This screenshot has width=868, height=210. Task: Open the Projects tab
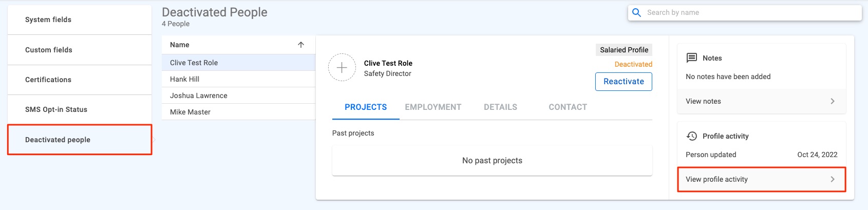tap(366, 107)
